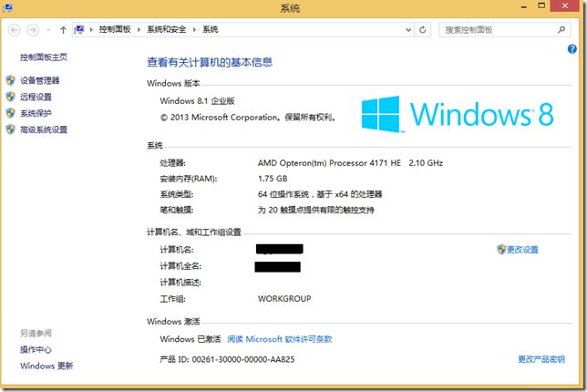Close the 系统 window
587x392 pixels.
tap(565, 5)
